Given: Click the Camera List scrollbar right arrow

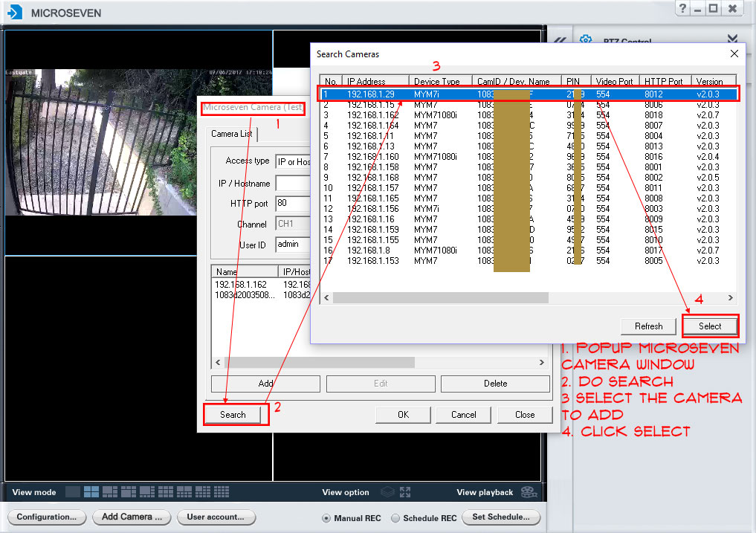Looking at the screenshot, I should coord(542,362).
